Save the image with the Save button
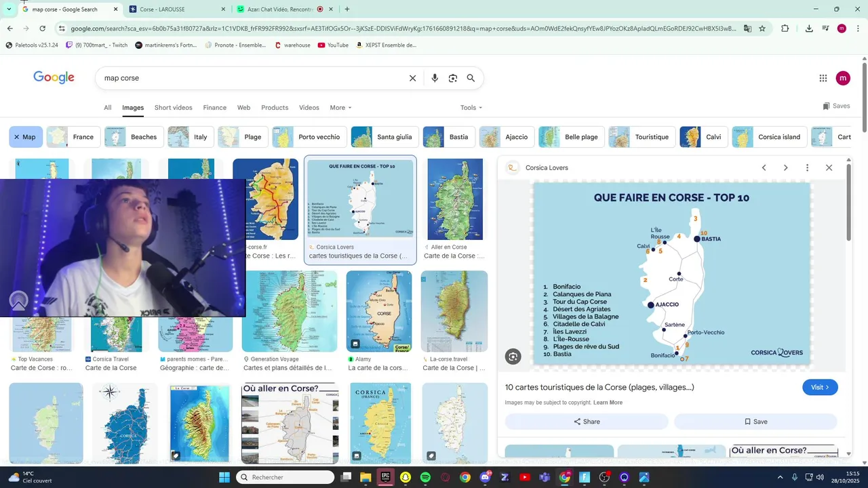 coord(755,422)
